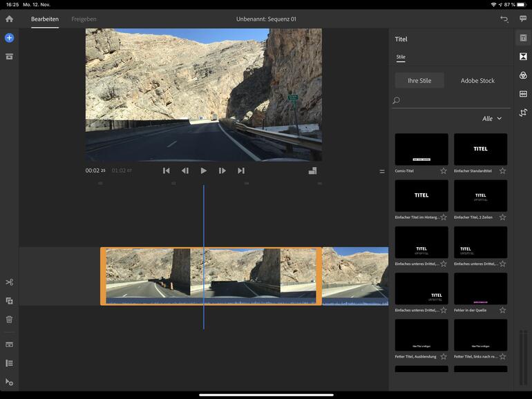Play the sequence with the play button
Viewport: 532px width, 399px height.
[203, 171]
